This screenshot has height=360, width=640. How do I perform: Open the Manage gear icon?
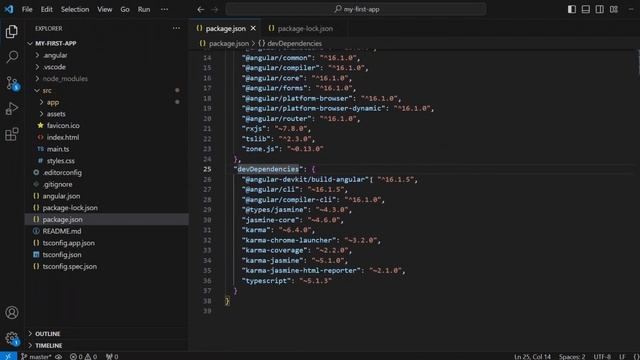click(x=12, y=338)
